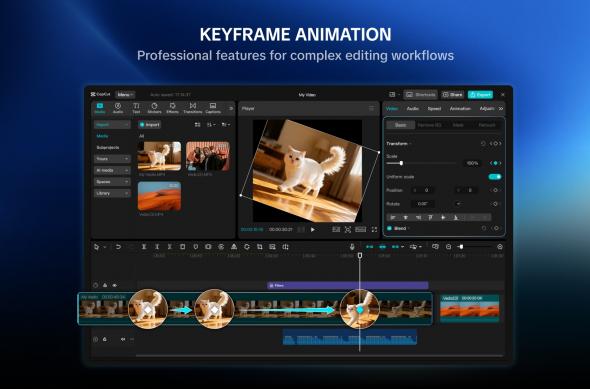Click the player focus-frame scan icon
590x389 pixels.
[x=348, y=229]
